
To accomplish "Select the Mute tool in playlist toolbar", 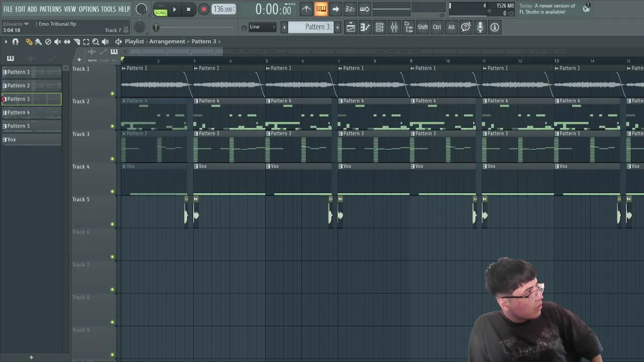I will (57, 42).
